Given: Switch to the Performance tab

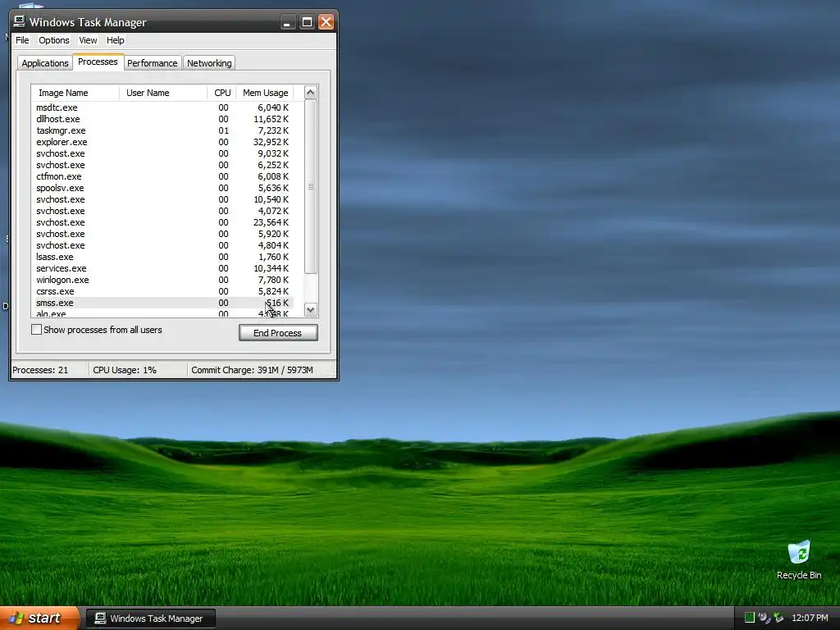Looking at the screenshot, I should [x=152, y=63].
